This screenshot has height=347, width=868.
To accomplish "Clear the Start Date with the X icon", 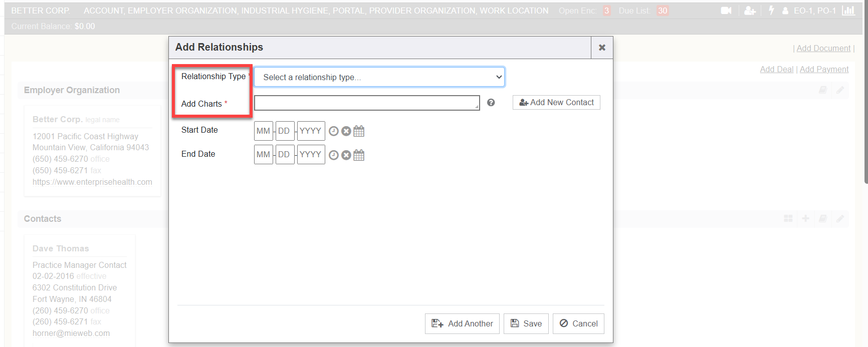I will 346,131.
